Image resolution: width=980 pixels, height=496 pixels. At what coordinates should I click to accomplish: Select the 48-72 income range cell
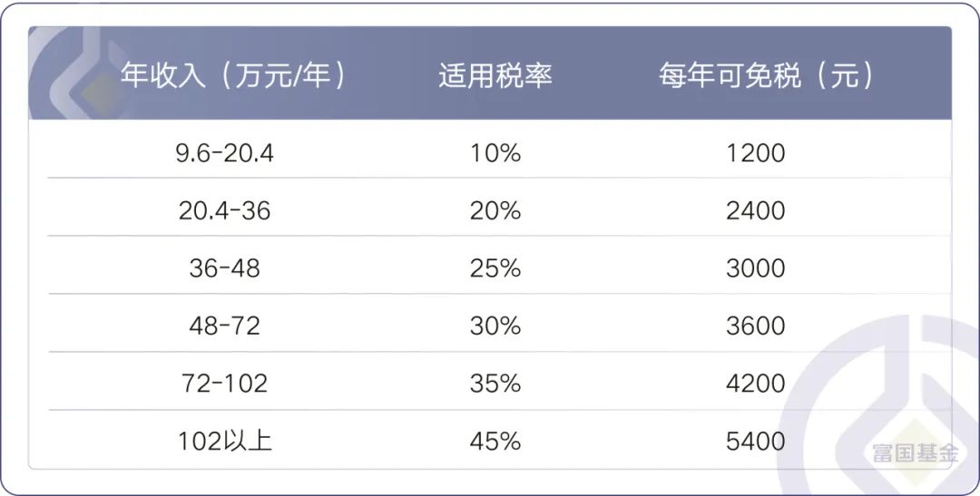pos(224,326)
